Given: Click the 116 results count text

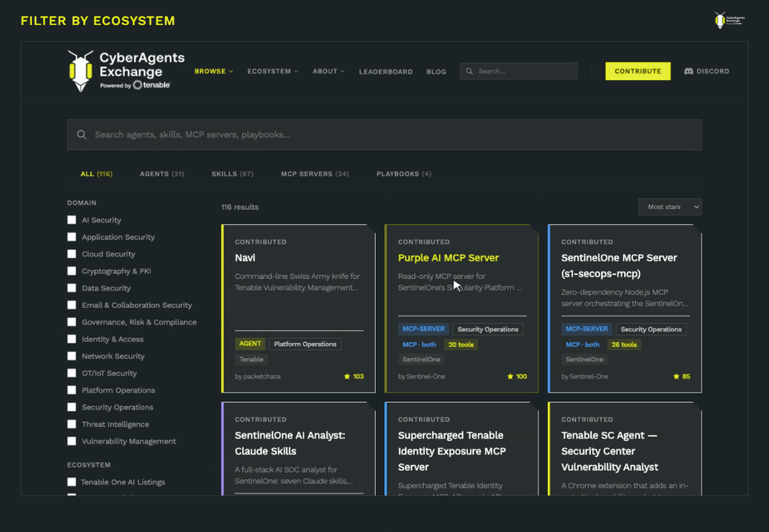Looking at the screenshot, I should point(240,207).
